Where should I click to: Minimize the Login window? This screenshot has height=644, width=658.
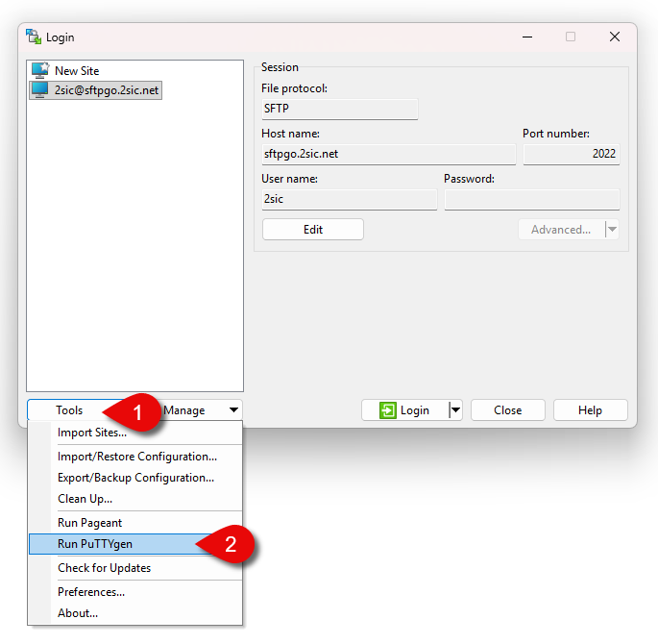(527, 37)
